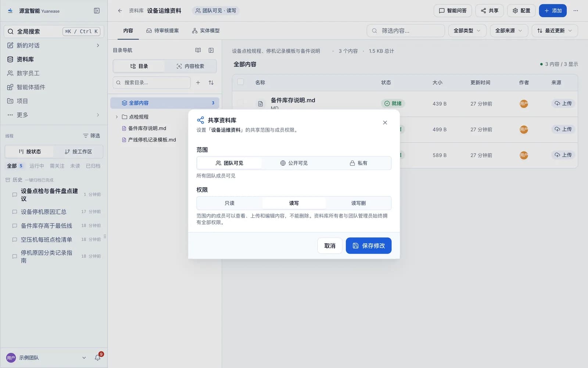Click the 上传 source badge for 备件库存说明.md
The width and height of the screenshot is (588, 368).
click(x=563, y=103)
